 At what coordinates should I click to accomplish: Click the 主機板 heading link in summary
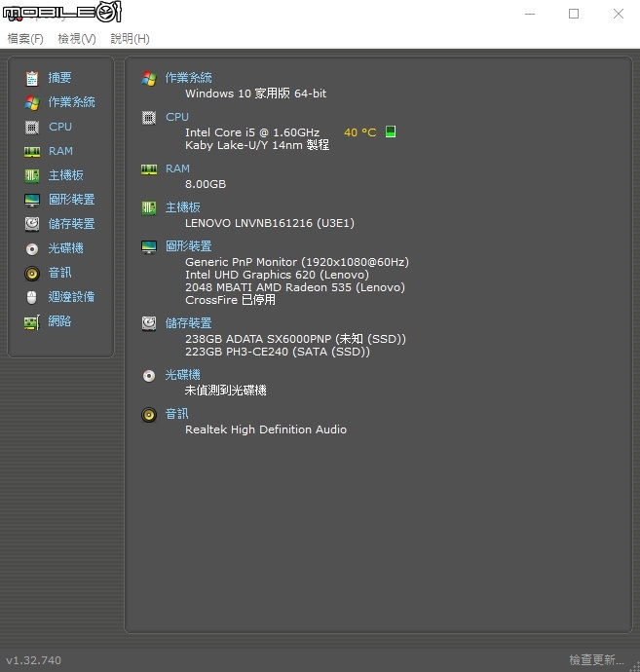click(x=182, y=207)
